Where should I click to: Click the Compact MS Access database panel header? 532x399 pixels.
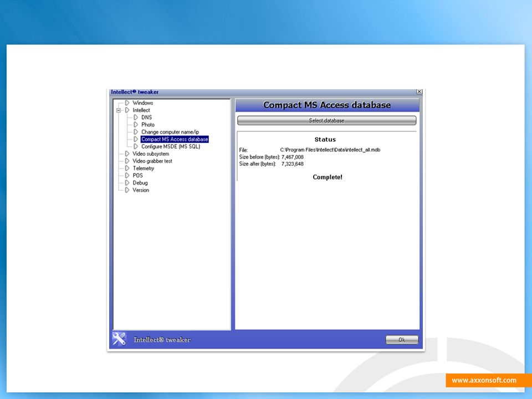click(x=327, y=105)
